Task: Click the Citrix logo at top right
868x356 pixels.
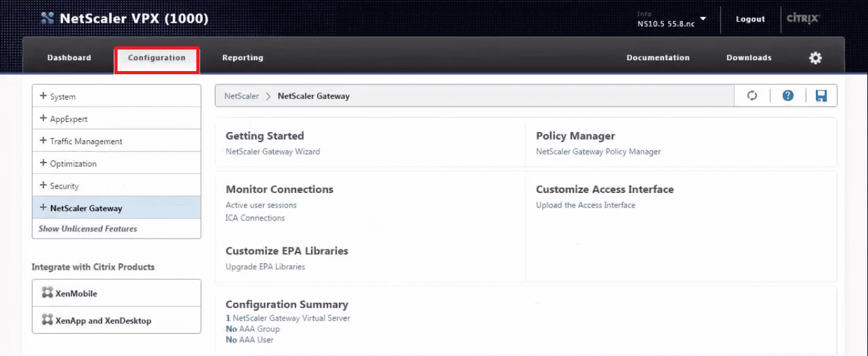Action: point(803,18)
